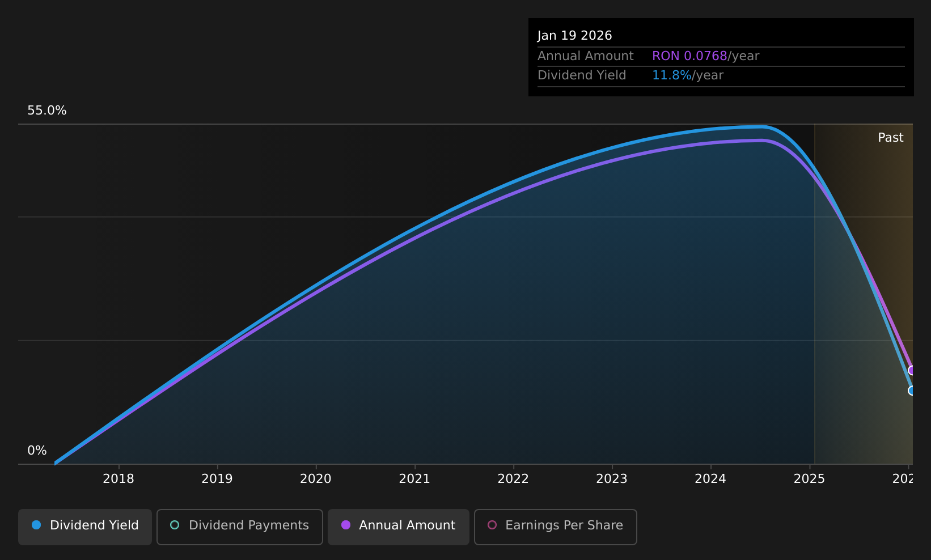Viewport: 931px width, 560px height.
Task: Click the 2020 axis label
Action: point(316,479)
